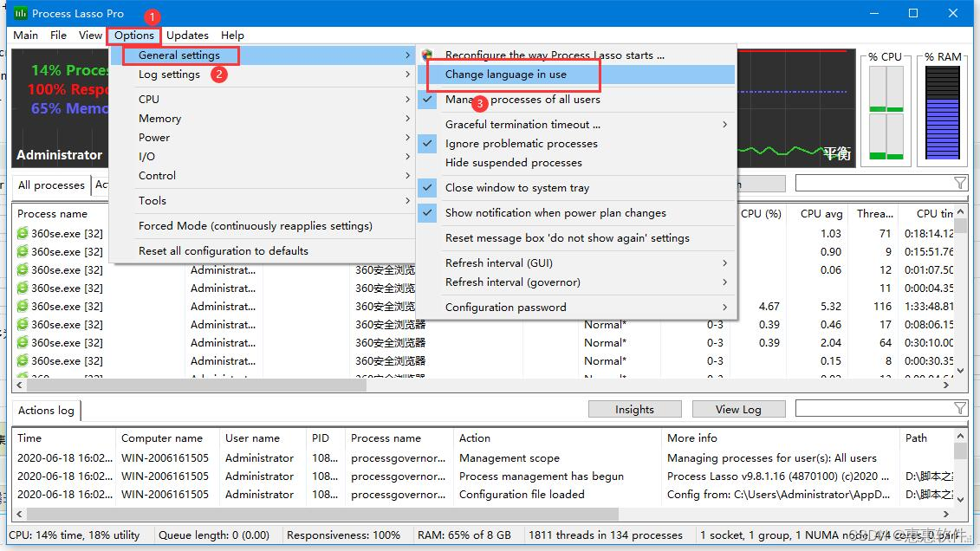The image size is (980, 551).
Task: Expand Configuration password submenu
Action: [x=575, y=308]
